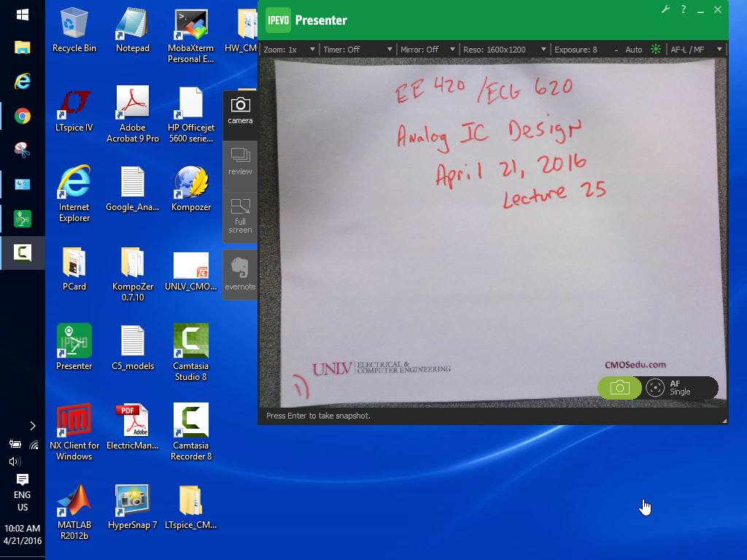Open the Mirror Off dropdown
The height and width of the screenshot is (560, 747).
427,50
